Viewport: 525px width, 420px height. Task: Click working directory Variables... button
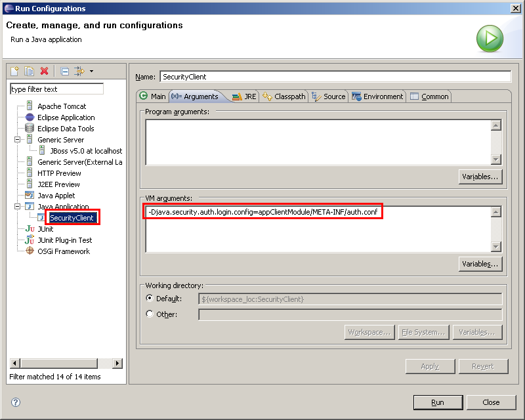point(478,332)
